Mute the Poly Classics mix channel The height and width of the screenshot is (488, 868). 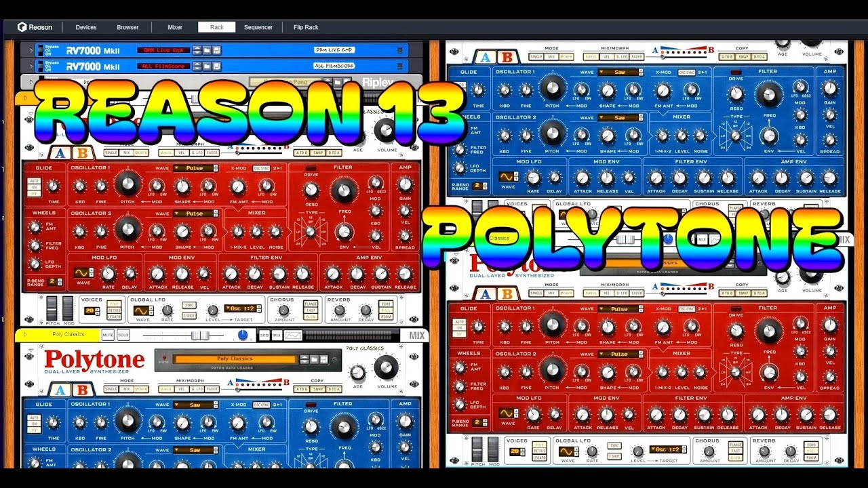(107, 335)
